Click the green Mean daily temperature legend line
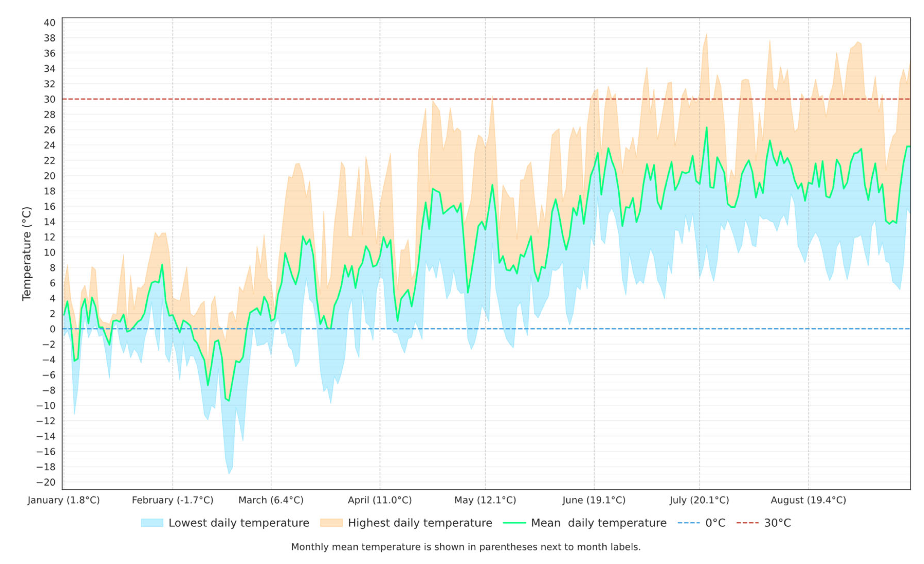Image resolution: width=924 pixels, height=564 pixels. (x=514, y=523)
